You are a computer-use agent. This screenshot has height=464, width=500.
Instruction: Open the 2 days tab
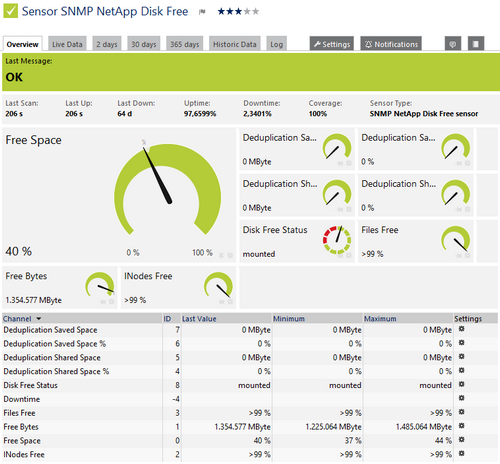[107, 44]
